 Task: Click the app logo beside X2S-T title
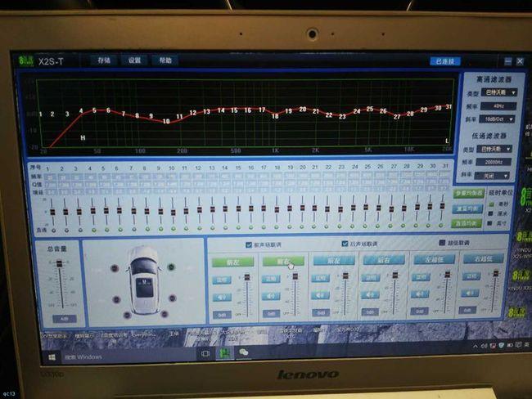26,61
